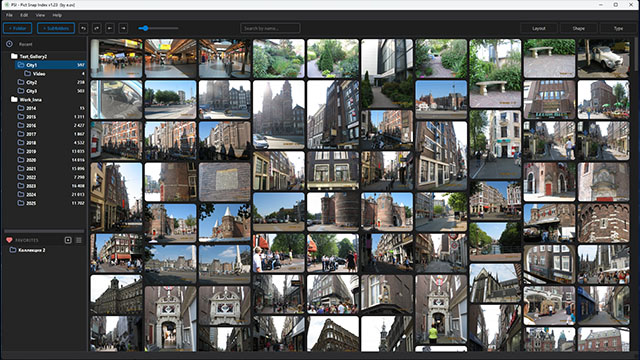The image size is (640, 360).
Task: Open the 2020 folder
Action: pos(51,160)
